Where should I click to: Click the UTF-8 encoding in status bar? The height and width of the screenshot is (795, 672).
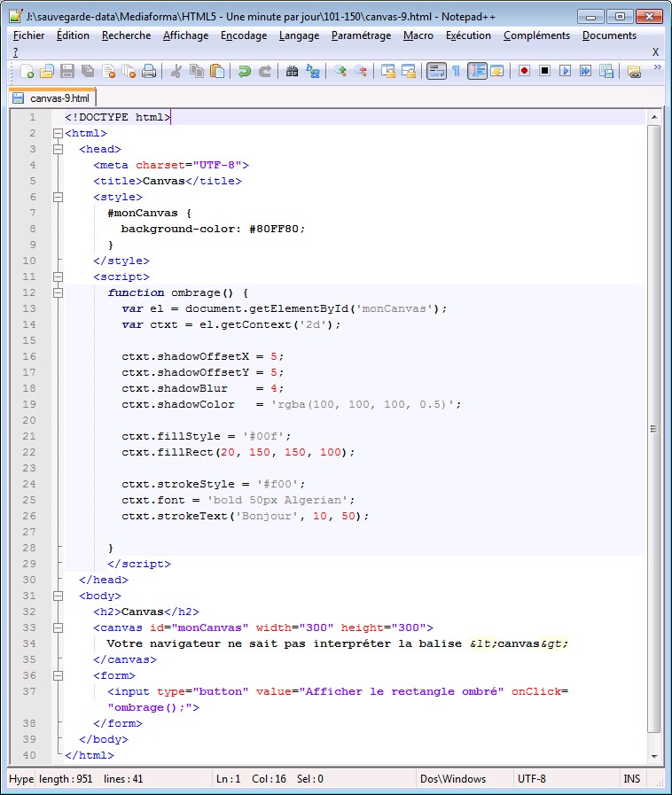pos(531,779)
